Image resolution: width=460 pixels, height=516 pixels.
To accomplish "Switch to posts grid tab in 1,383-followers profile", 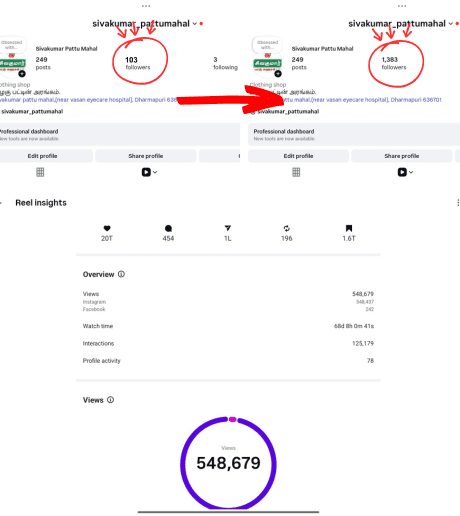I will pos(296,172).
